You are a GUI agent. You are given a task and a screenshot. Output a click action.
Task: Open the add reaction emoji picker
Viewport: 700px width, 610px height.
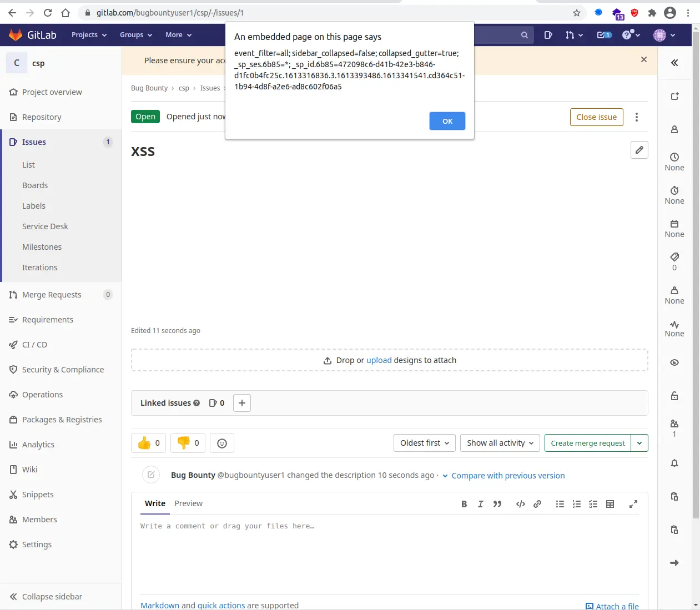[x=222, y=443]
